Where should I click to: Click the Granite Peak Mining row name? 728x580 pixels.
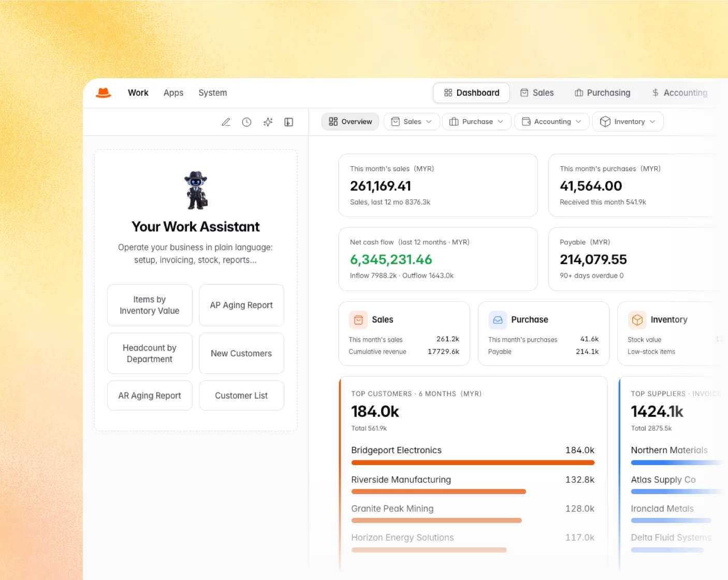tap(392, 509)
